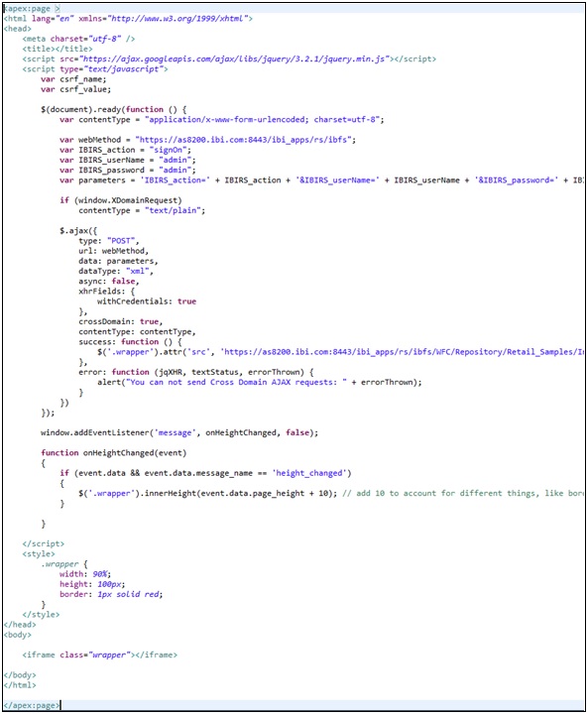
Task: Click the $('.wrapper').attr('src', ...) line
Action: [340, 352]
